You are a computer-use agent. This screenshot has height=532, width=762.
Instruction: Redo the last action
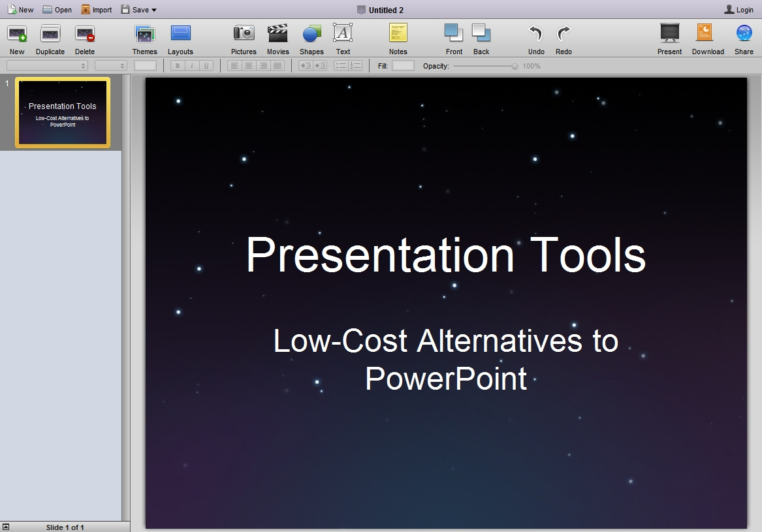pos(564,39)
